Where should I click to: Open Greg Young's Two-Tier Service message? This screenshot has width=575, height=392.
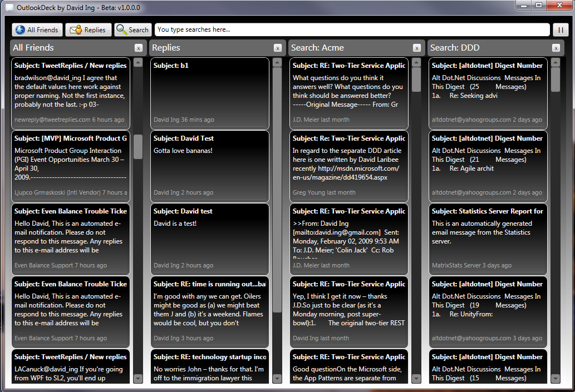coord(349,166)
